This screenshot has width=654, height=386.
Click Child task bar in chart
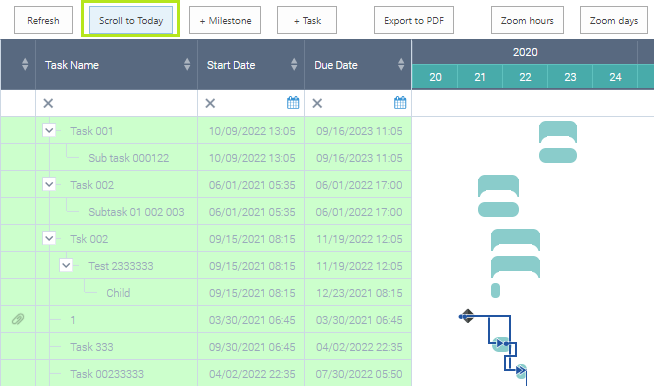click(x=495, y=290)
